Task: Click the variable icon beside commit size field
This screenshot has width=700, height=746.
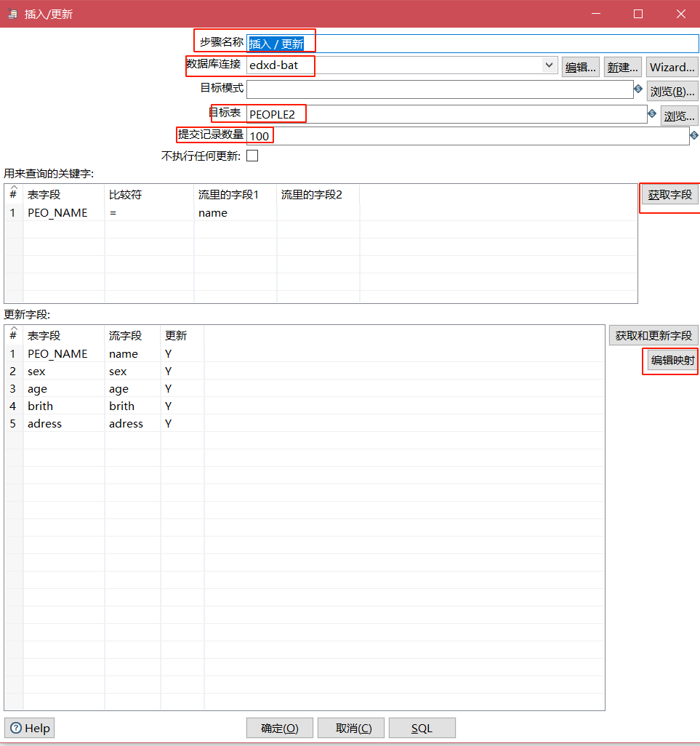Action: pyautogui.click(x=694, y=135)
